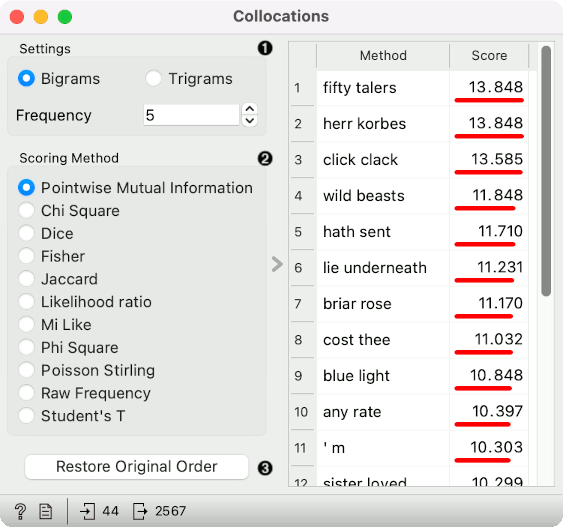Select the "click clack" row in the table
The width and height of the screenshot is (563, 527).
(409, 160)
